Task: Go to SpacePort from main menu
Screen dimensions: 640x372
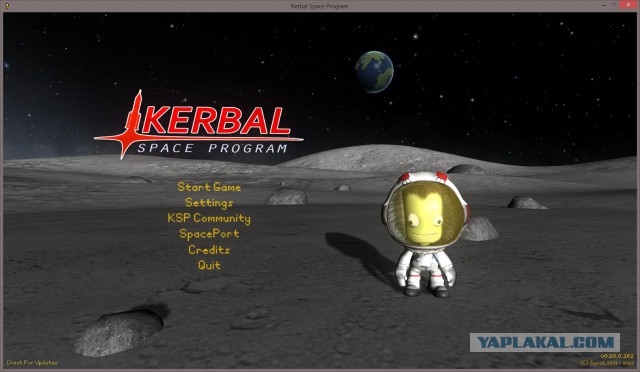Action: 209,234
